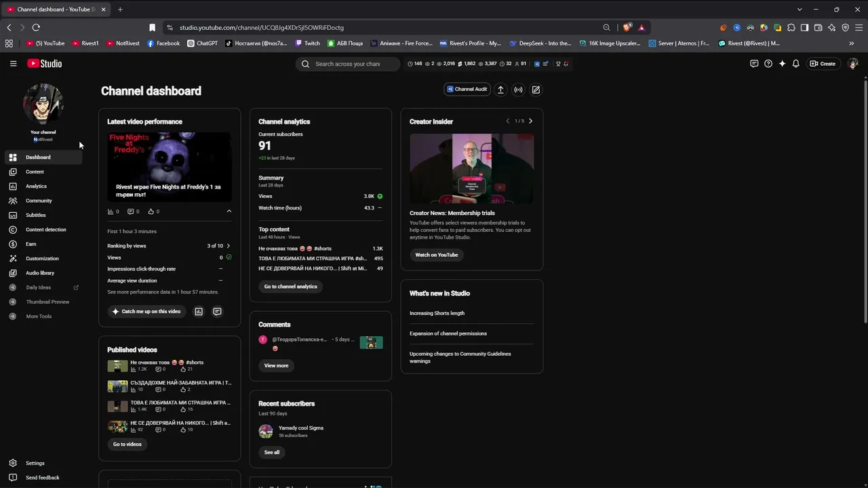Open Analytics in the sidebar
This screenshot has height=488, width=868.
click(x=42, y=186)
